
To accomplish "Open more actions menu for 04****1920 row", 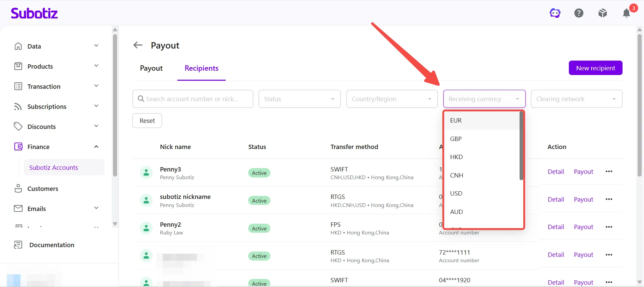I will [609, 282].
